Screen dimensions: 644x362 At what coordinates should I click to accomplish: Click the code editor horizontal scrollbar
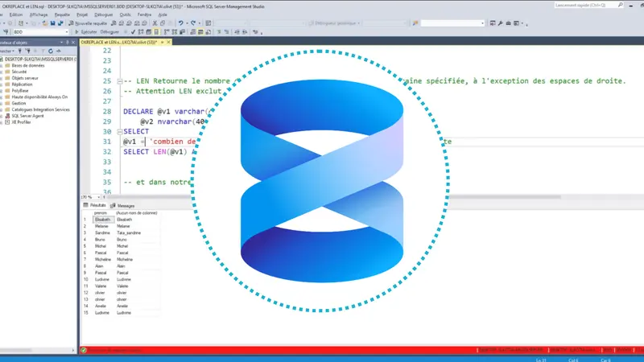[333, 197]
